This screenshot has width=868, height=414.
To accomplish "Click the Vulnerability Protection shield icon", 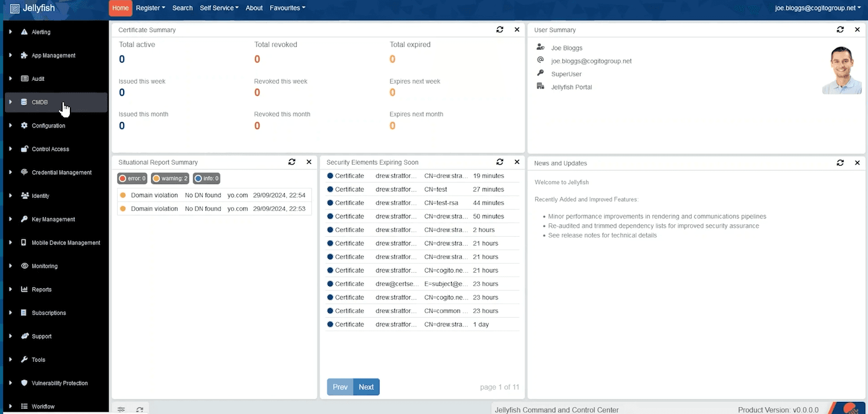I will pos(24,383).
